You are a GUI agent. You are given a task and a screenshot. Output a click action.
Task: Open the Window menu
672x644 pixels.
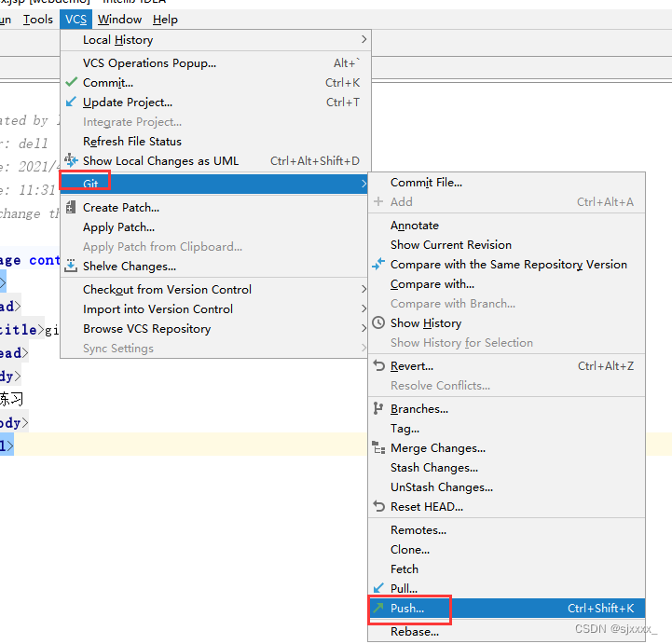pyautogui.click(x=119, y=20)
